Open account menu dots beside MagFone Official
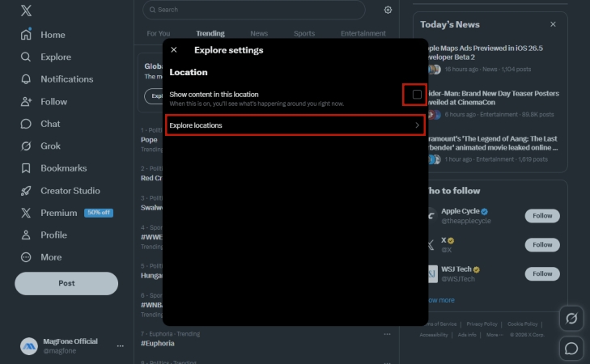Screen dimensions: 590x364 [x=120, y=346]
